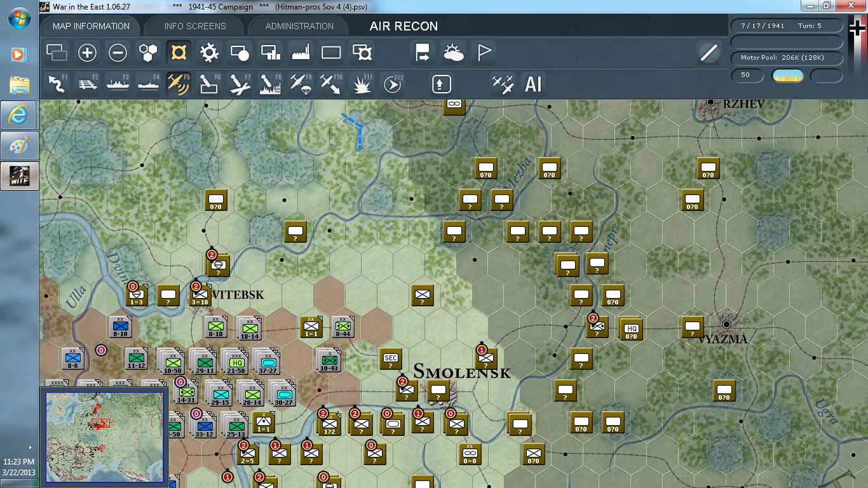Click the overlapping windows icon

57,53
